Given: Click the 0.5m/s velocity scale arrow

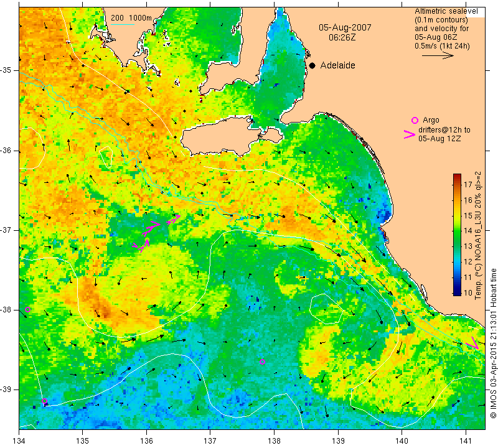Looking at the screenshot, I should [x=438, y=55].
